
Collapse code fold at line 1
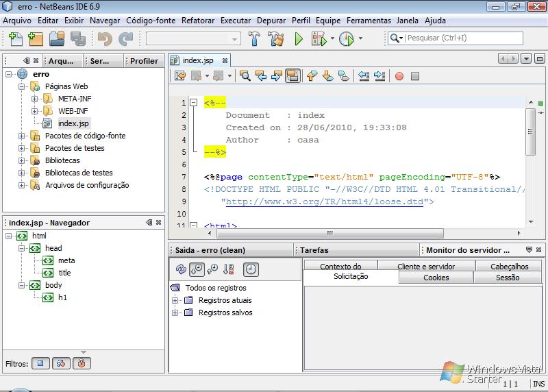[193, 103]
